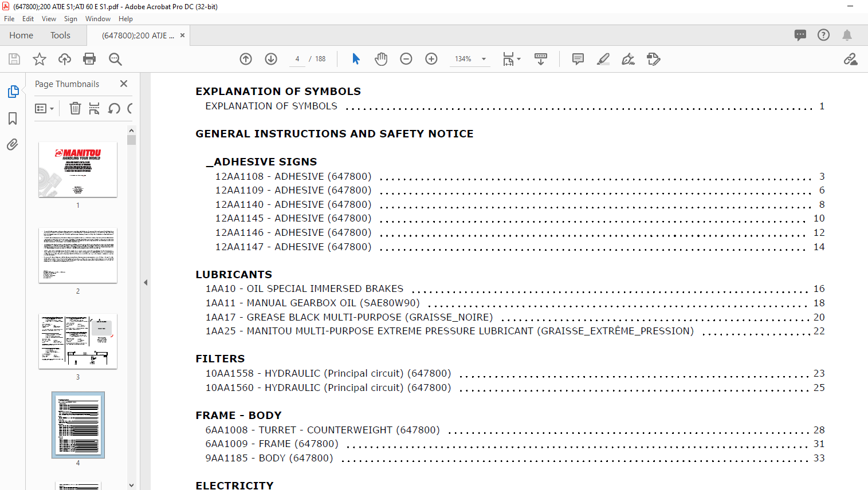Open 12AA1108 - ADHESIVE (647800) entry
This screenshot has width=868, height=490.
[x=520, y=176]
